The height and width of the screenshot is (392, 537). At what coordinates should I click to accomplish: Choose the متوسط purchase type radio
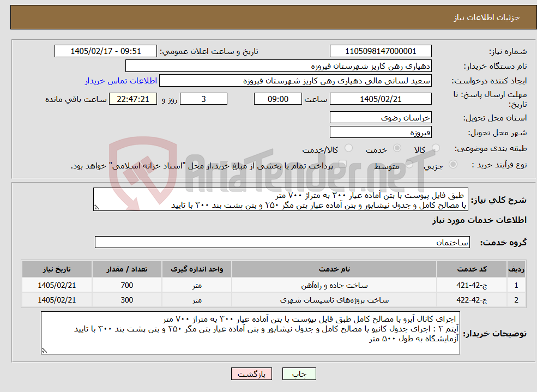click(x=409, y=164)
